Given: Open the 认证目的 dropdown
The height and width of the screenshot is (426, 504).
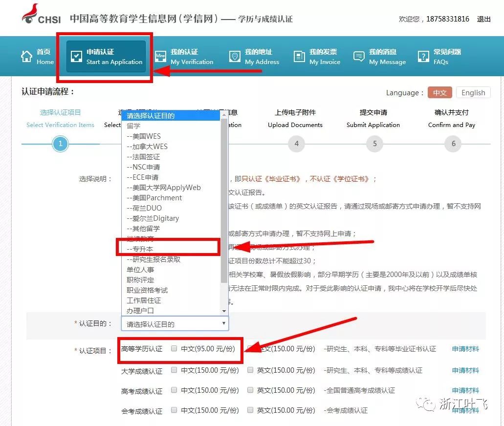Looking at the screenshot, I should point(175,324).
